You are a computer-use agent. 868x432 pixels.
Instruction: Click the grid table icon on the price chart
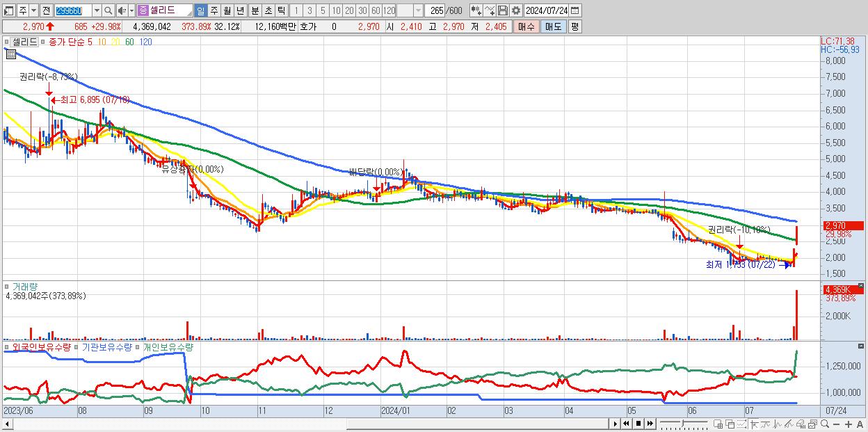click(10, 54)
